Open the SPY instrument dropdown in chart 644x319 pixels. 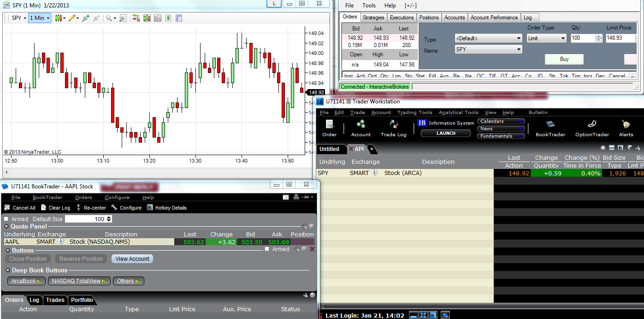[x=18, y=18]
